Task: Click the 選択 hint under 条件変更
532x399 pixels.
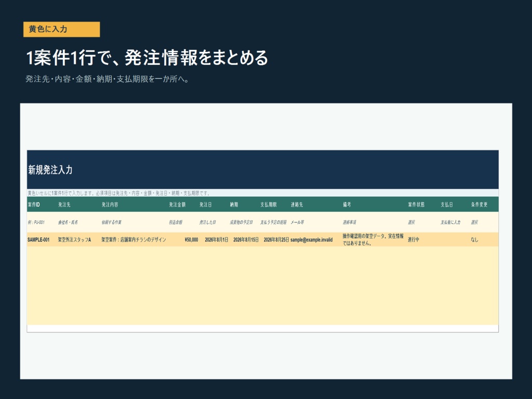Action: (x=474, y=222)
